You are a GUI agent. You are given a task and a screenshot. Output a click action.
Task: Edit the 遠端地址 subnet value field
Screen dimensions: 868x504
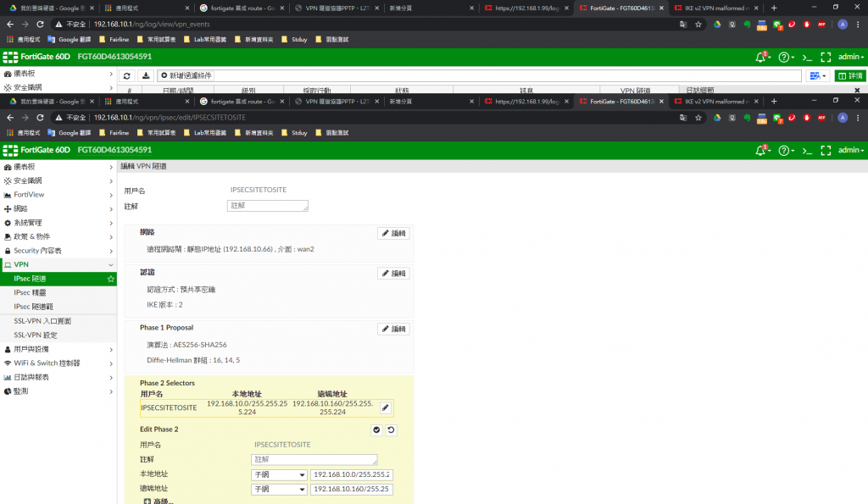point(352,489)
